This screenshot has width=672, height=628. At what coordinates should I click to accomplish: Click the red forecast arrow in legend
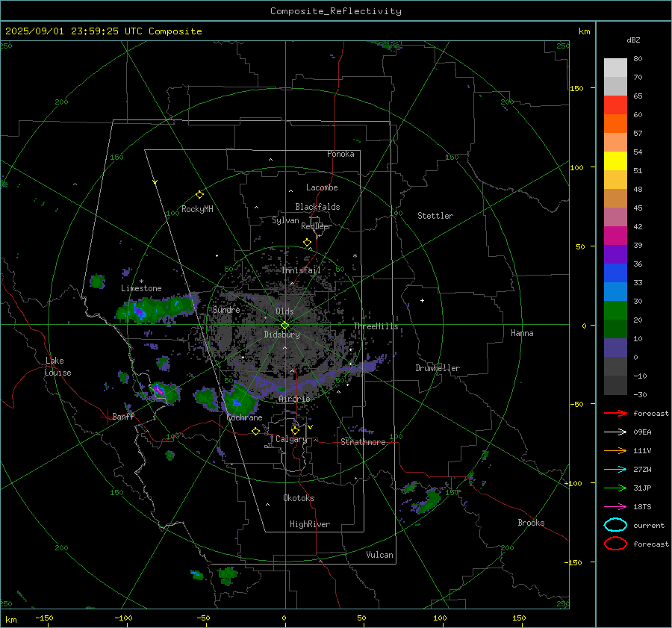tap(615, 413)
